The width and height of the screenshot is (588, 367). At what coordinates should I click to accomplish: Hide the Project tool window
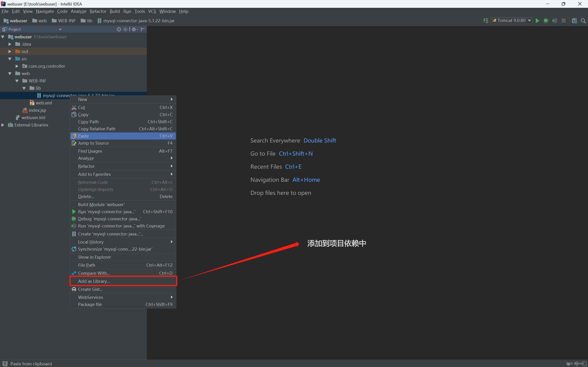[143, 29]
